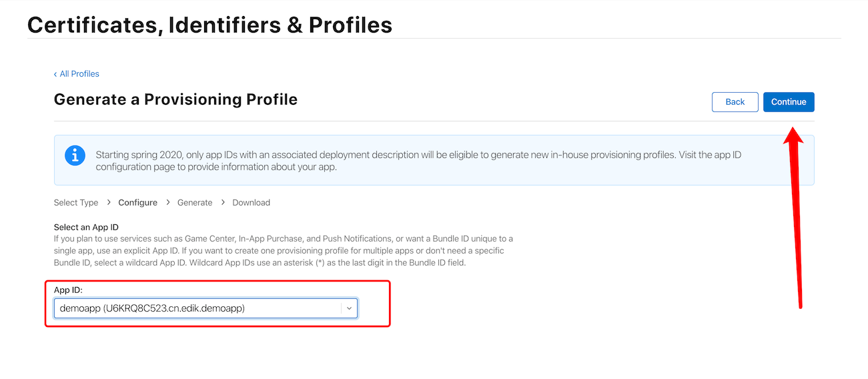
Task: Open the Download step label
Action: (252, 202)
